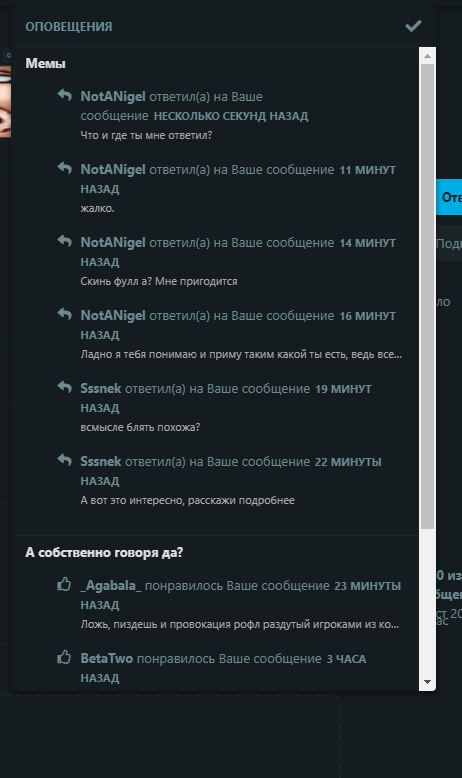Screen dimensions: 462x778
Task: Open reply 'А вот это интересно, расскажи подробнее'
Action: click(x=188, y=500)
